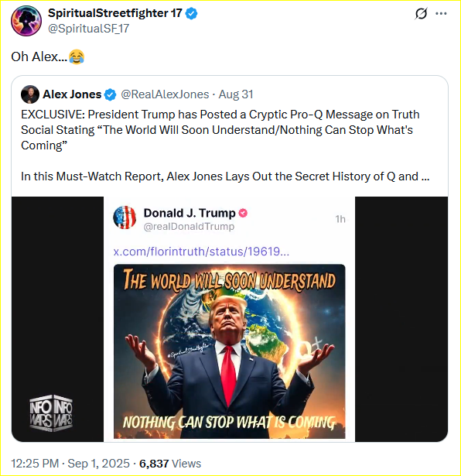Click SpiritualStreetfighter 17 display name
Image resolution: width=461 pixels, height=476 pixels.
115,13
